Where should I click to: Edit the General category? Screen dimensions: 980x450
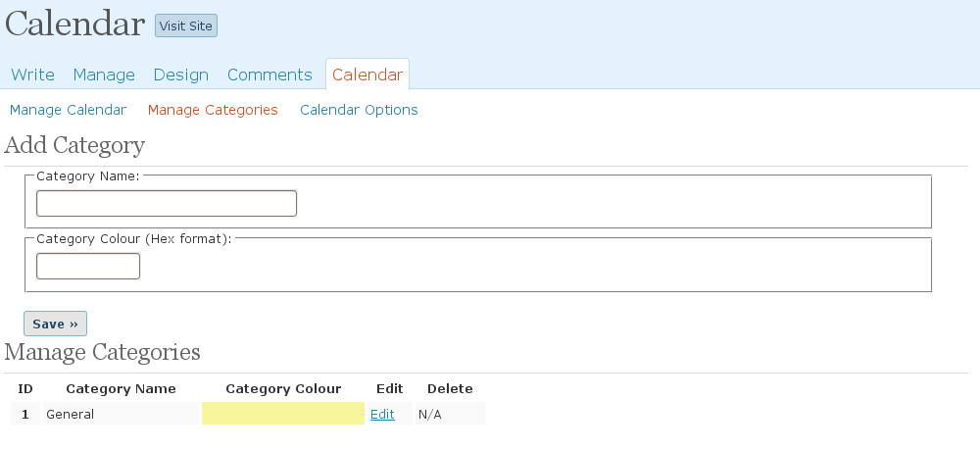click(x=382, y=415)
